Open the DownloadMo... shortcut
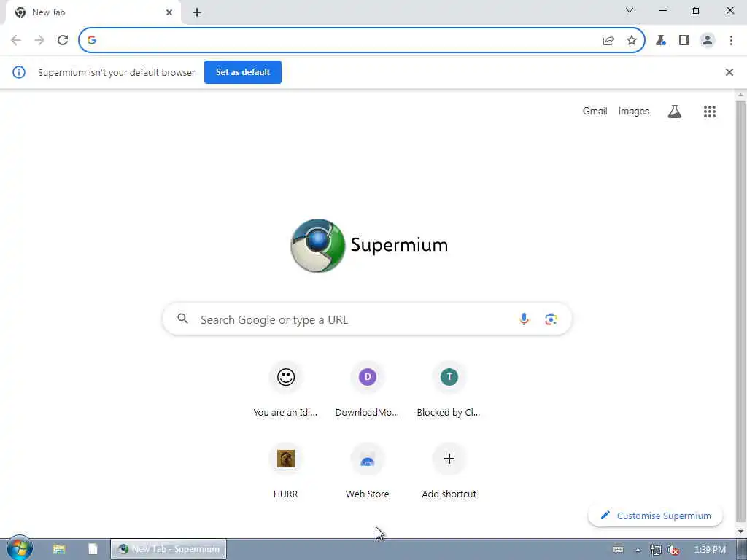747x560 pixels. 368,389
